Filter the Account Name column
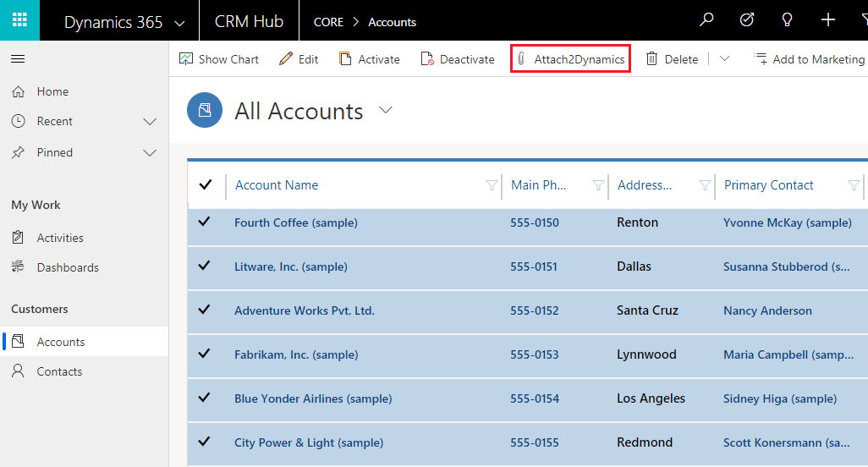This screenshot has width=868, height=467. pyautogui.click(x=491, y=185)
